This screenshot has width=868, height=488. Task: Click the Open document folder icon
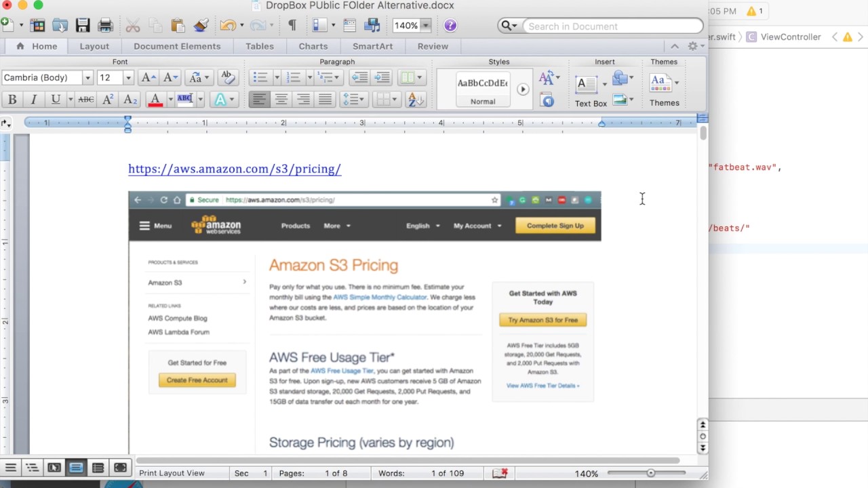pyautogui.click(x=60, y=26)
